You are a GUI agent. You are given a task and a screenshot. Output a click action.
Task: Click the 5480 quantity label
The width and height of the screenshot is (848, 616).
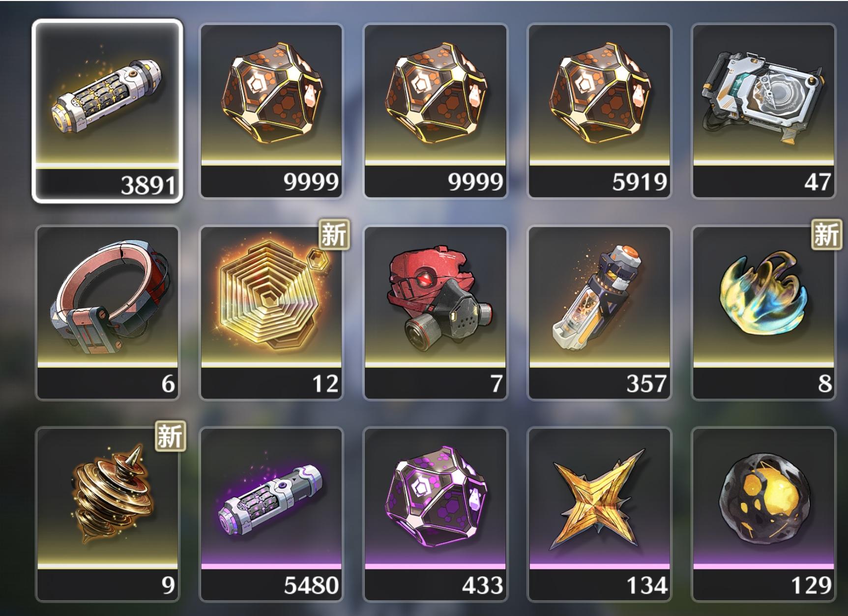click(311, 585)
